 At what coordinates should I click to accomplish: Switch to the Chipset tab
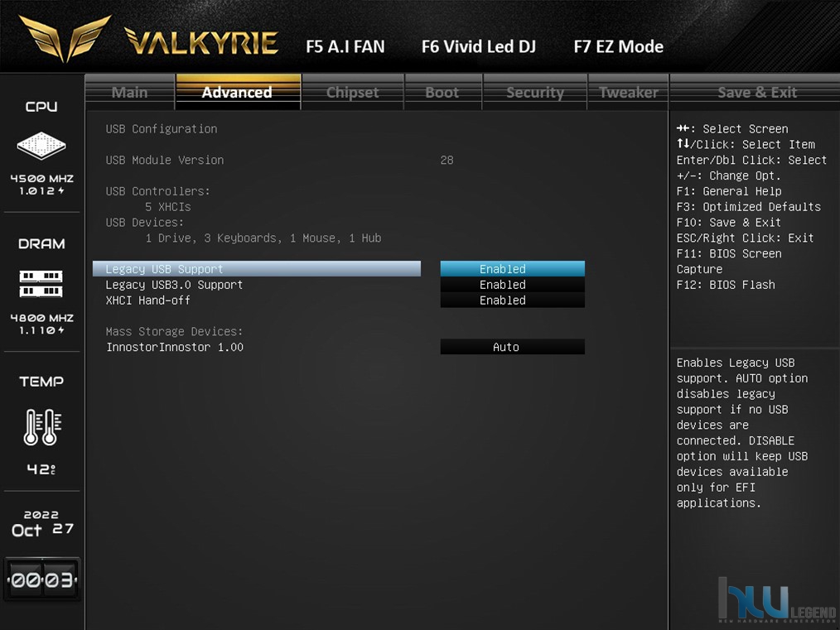click(x=353, y=92)
